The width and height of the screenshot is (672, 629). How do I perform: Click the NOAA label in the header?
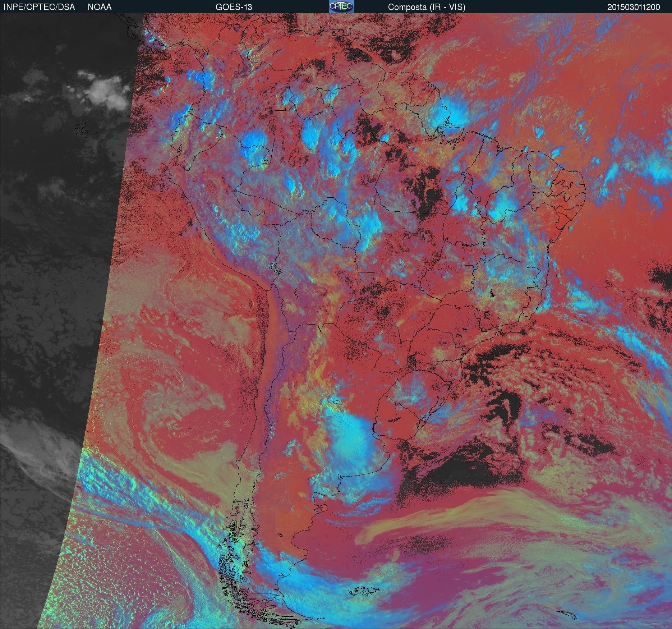coord(100,7)
